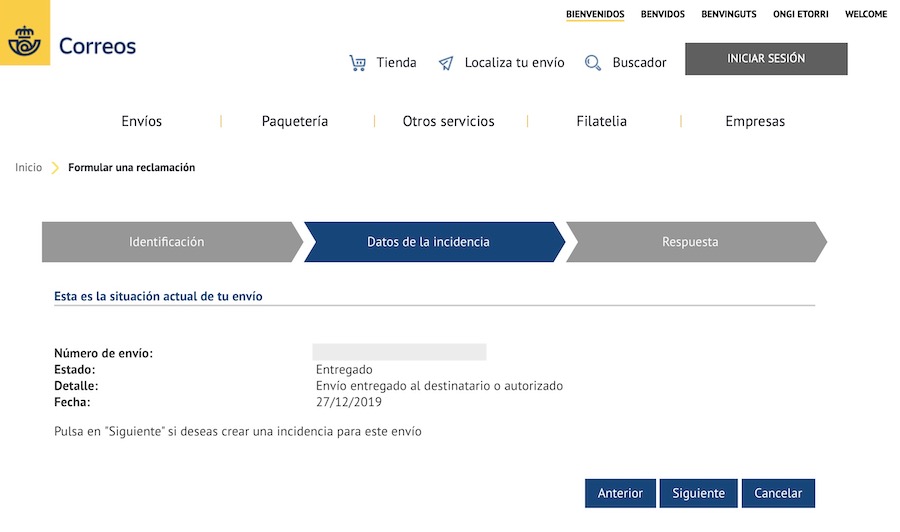Viewport: 900px width, 532px height.
Task: Open the Paquetería menu
Action: [x=295, y=121]
